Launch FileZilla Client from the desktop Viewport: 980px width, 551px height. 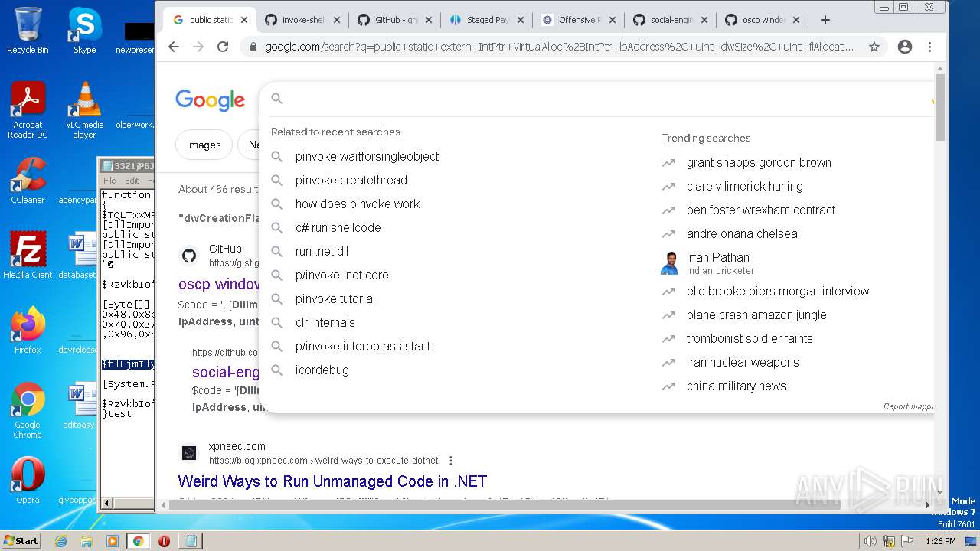coord(28,256)
